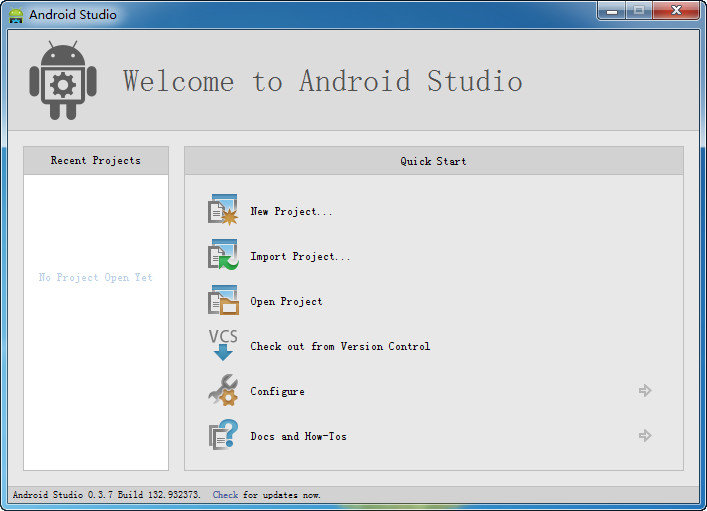Click the Import Project icon with green arrow

tap(222, 256)
